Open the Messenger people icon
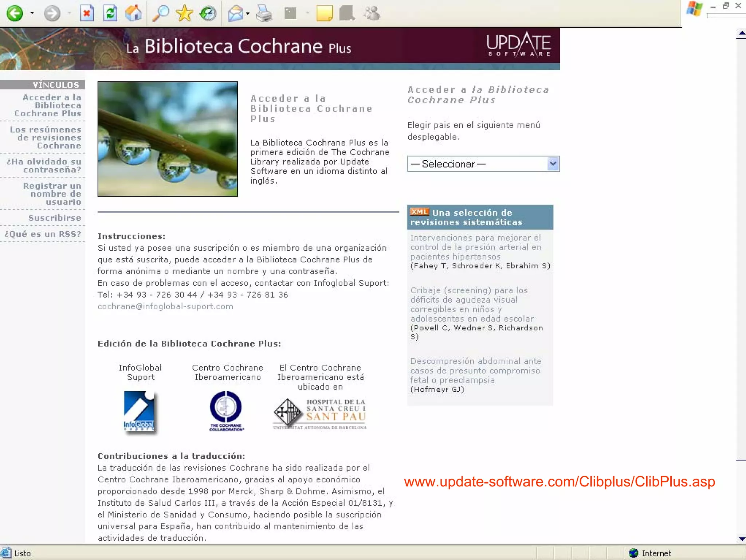 (372, 13)
